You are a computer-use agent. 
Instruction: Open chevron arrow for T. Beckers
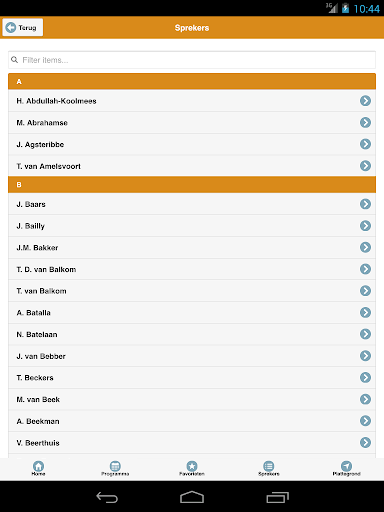[x=365, y=377]
